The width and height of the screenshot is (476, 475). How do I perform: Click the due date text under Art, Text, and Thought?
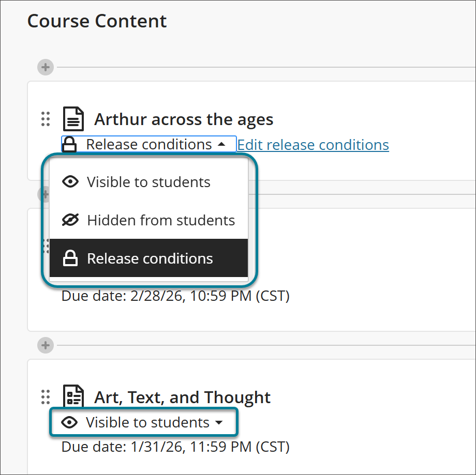[x=174, y=447]
